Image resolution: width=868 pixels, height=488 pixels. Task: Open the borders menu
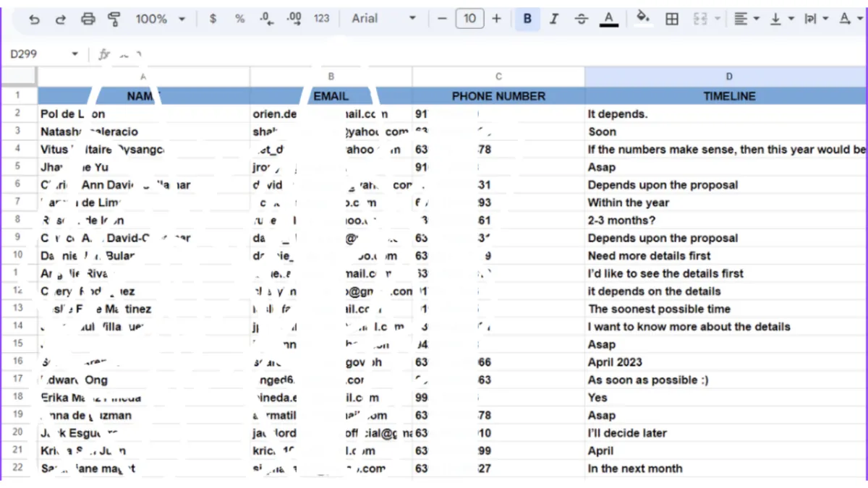coord(672,19)
